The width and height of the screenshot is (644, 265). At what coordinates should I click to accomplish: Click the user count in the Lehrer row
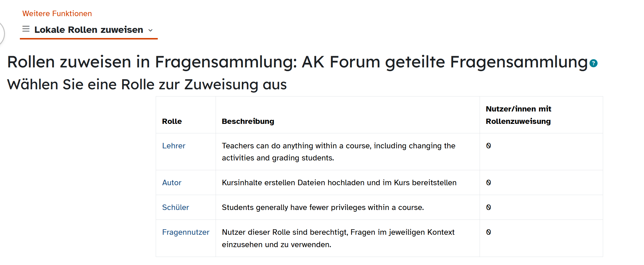(x=489, y=146)
